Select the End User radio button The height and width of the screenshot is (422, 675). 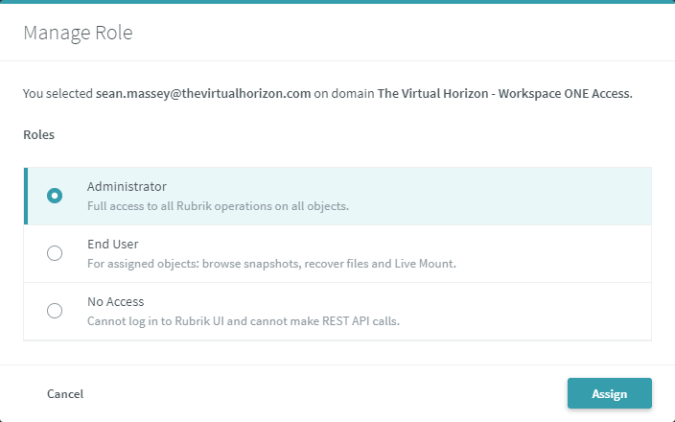[x=55, y=253]
